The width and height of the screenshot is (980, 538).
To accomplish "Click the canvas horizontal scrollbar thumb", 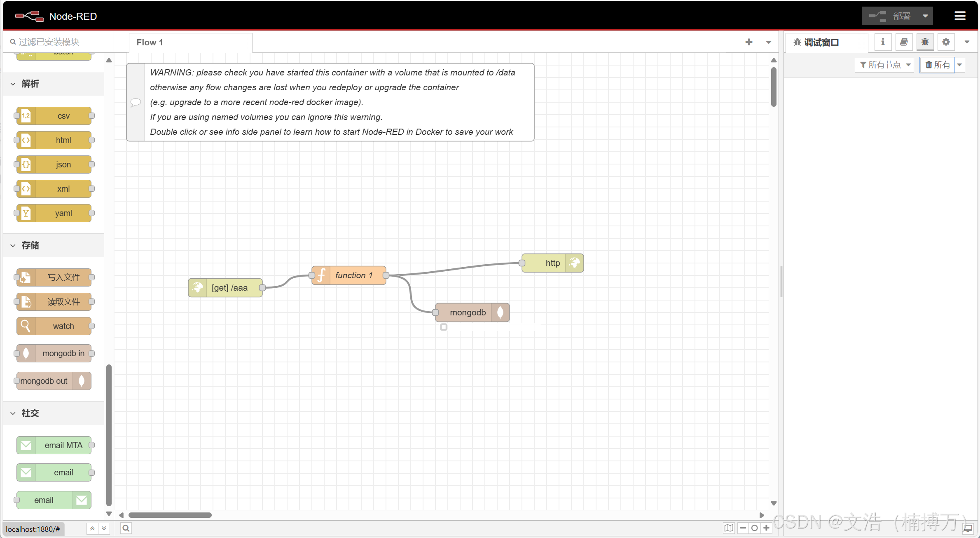I will (x=170, y=515).
